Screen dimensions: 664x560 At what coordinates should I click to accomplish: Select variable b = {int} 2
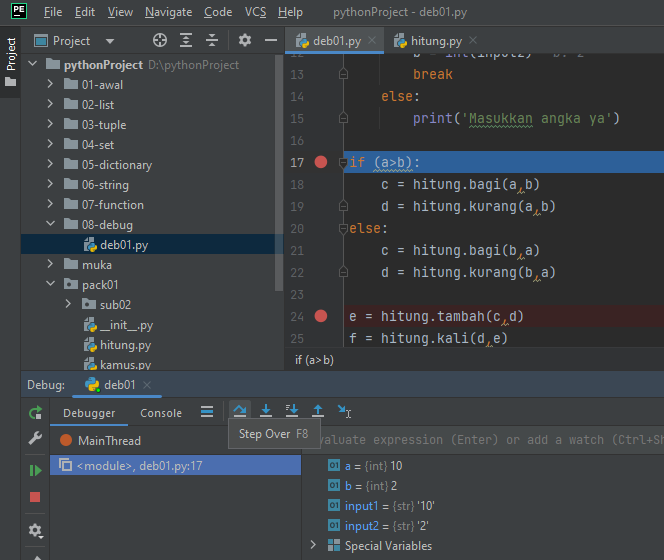pos(362,485)
